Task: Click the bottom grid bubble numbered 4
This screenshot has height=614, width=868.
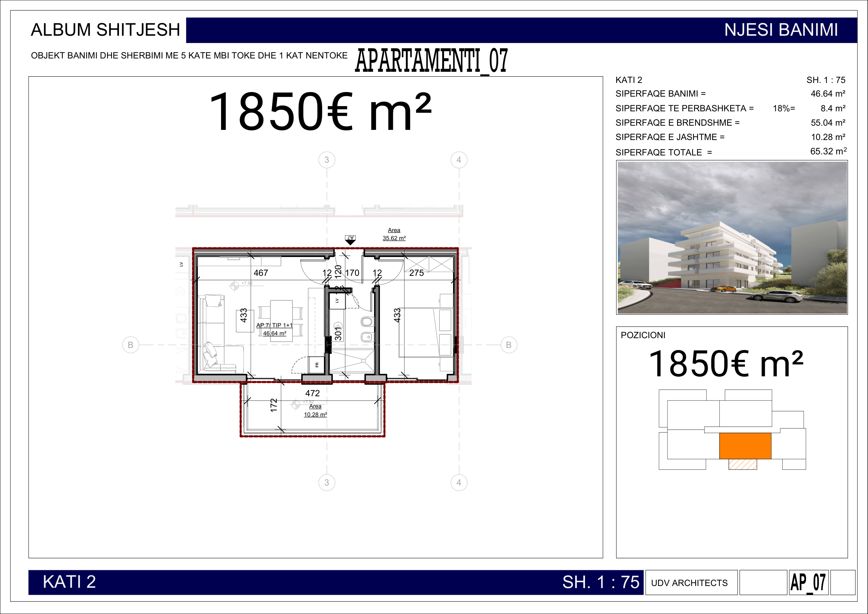Action: tap(459, 482)
